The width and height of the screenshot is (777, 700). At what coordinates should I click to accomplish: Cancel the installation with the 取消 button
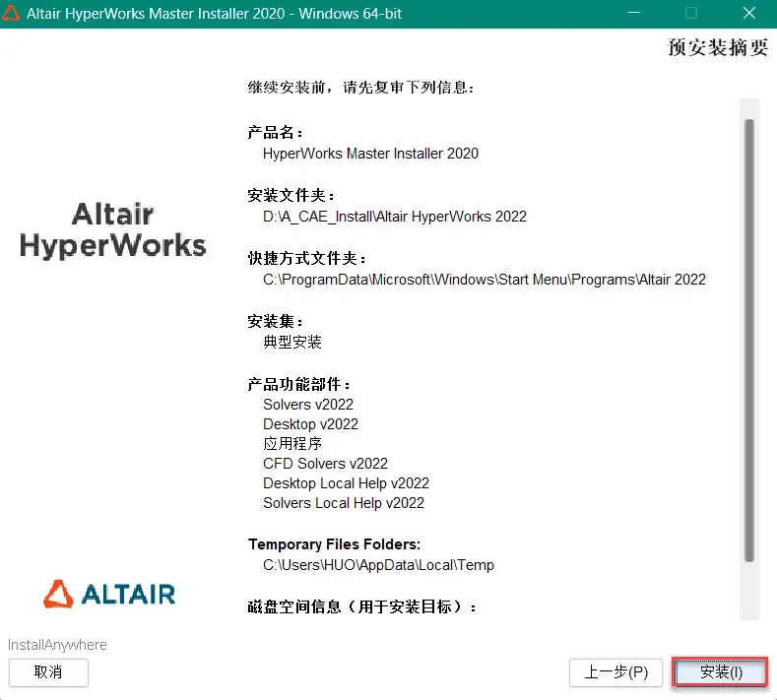pyautogui.click(x=48, y=672)
